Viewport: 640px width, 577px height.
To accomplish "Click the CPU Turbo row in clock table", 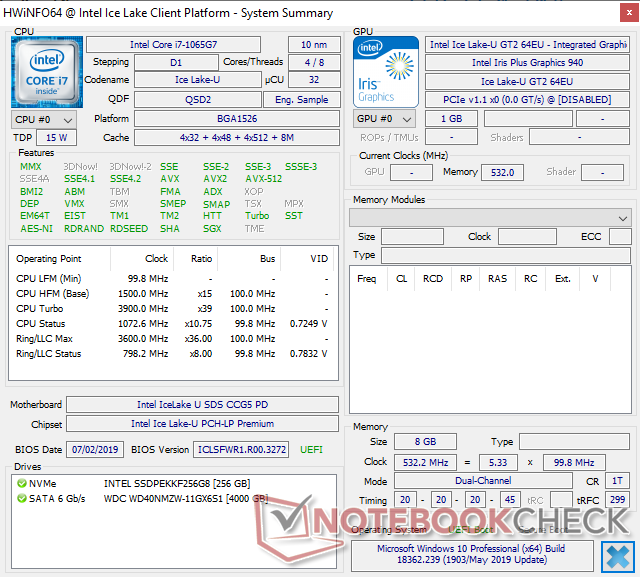I will click(x=170, y=309).
